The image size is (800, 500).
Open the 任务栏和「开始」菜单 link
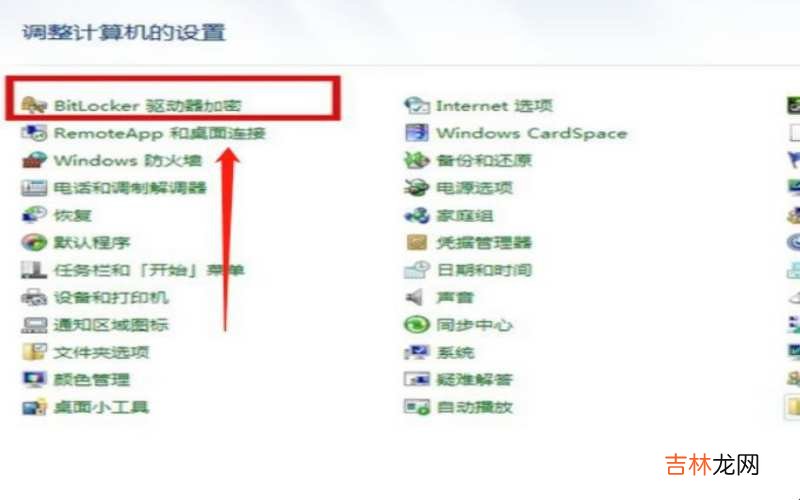[x=148, y=270]
